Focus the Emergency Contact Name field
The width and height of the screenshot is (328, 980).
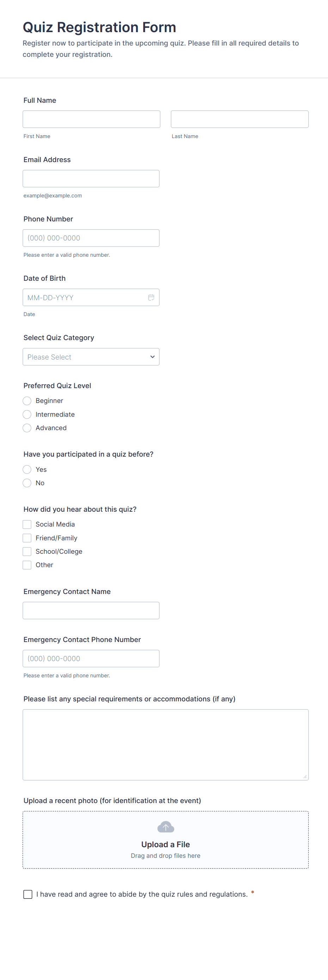pos(91,611)
